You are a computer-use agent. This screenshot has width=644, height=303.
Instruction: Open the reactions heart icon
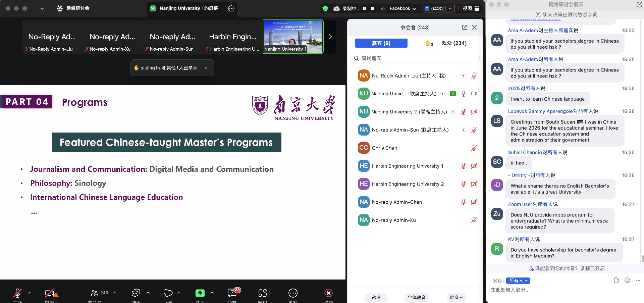168,293
